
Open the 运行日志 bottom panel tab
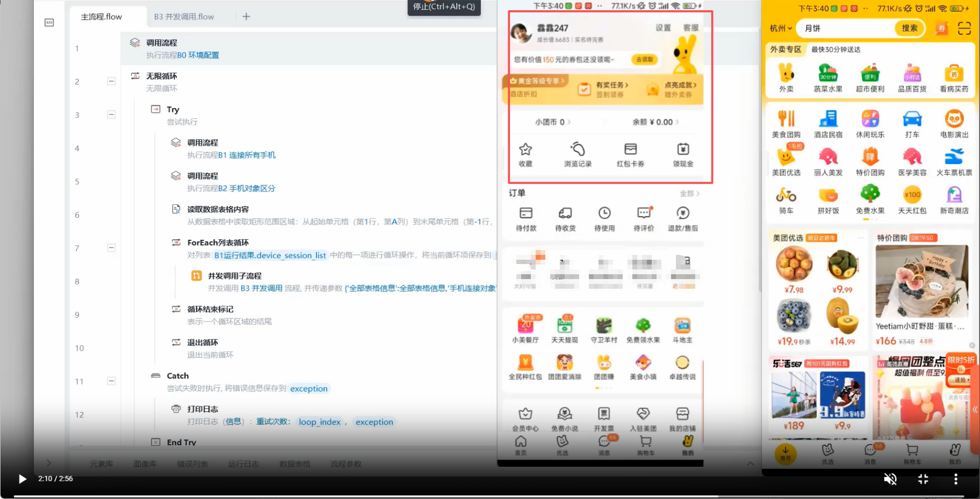[243, 464]
